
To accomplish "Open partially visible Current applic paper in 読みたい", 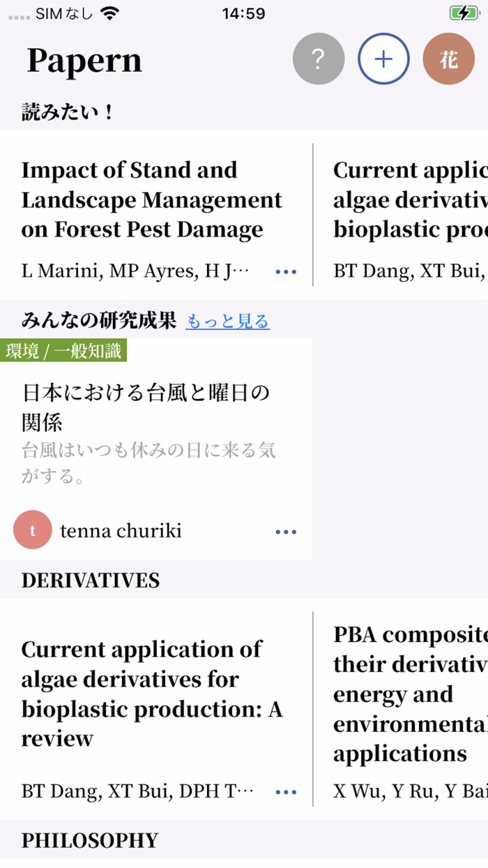I will coord(411,200).
